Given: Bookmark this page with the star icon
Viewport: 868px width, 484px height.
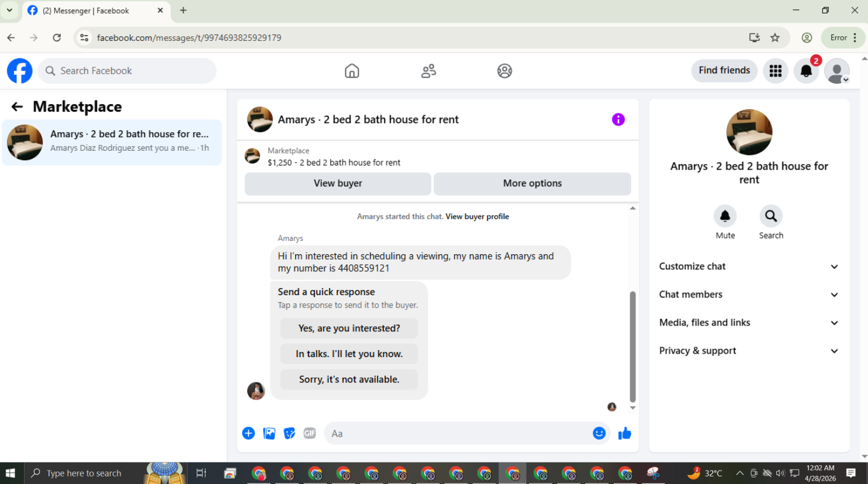Looking at the screenshot, I should pyautogui.click(x=775, y=37).
